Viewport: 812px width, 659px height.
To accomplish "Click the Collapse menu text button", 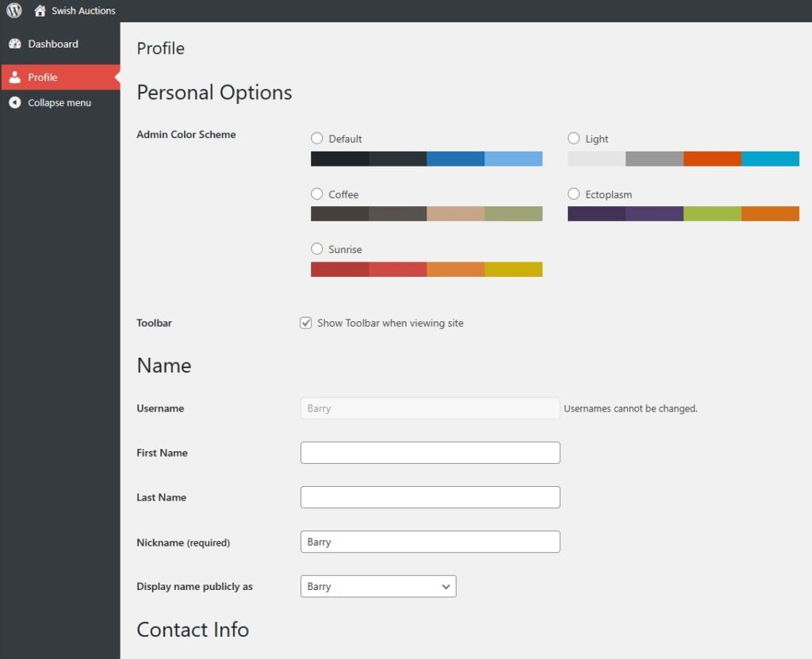I will click(x=59, y=103).
